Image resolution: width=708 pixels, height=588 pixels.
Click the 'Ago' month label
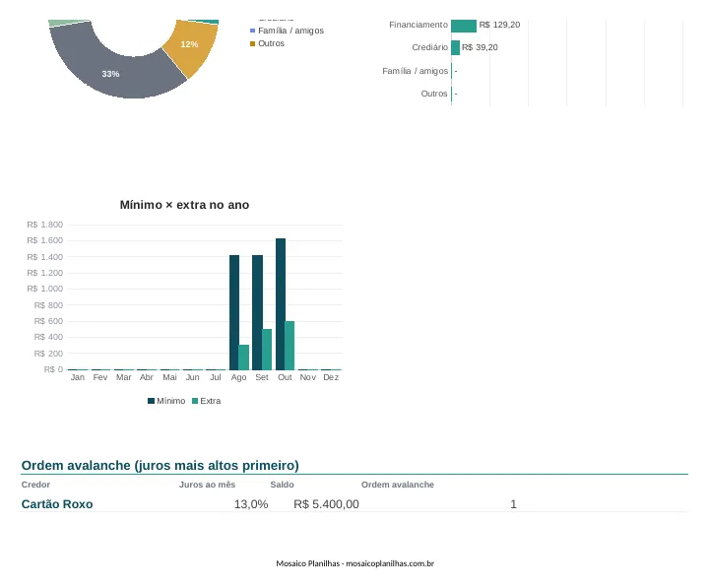pyautogui.click(x=238, y=377)
